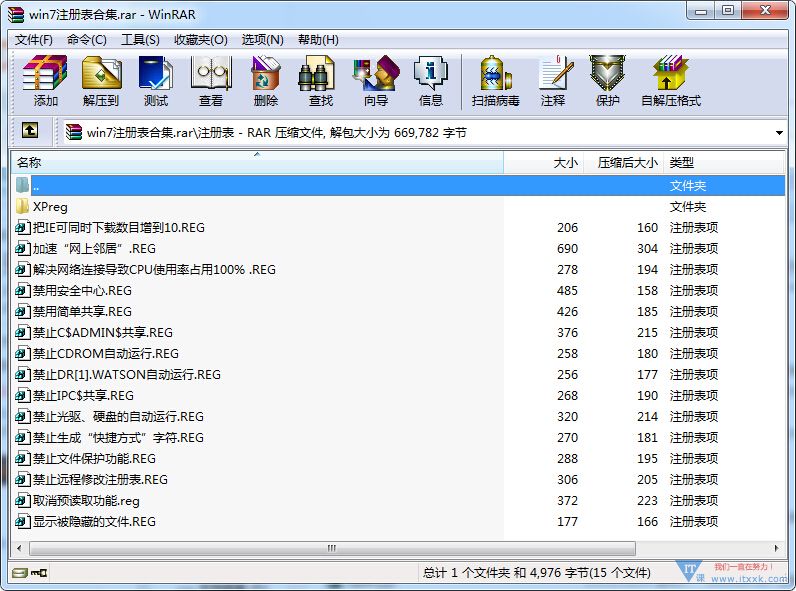This screenshot has height=591, width=796.
Task: Select 显示被隐藏的文件.REG file
Action: pos(94,522)
